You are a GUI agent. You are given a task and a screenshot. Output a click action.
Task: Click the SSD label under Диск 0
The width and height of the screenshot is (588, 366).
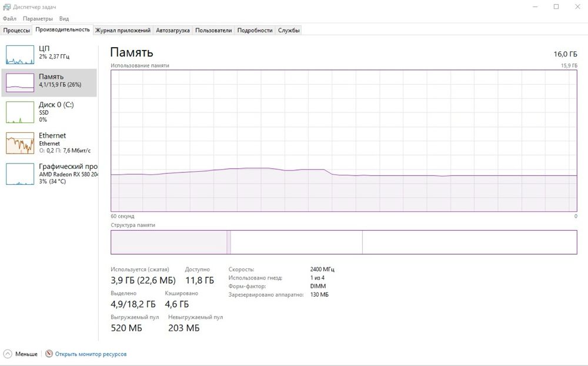(44, 112)
